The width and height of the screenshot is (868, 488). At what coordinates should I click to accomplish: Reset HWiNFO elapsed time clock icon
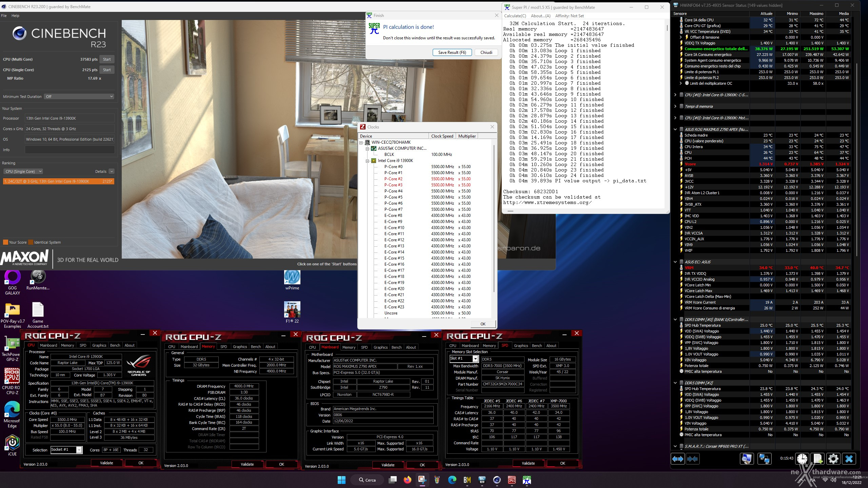tap(802, 459)
